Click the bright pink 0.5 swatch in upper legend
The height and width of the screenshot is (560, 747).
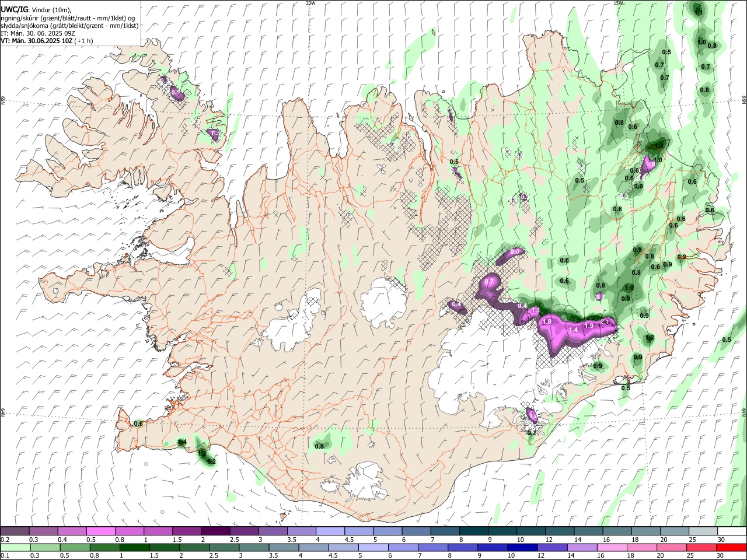pos(100,531)
